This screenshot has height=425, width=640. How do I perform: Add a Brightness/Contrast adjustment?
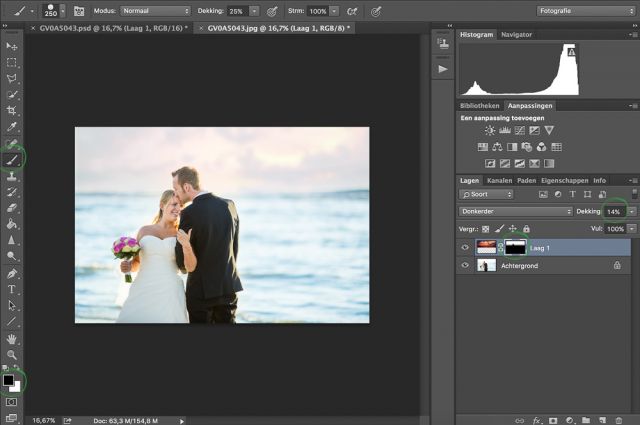coord(490,131)
